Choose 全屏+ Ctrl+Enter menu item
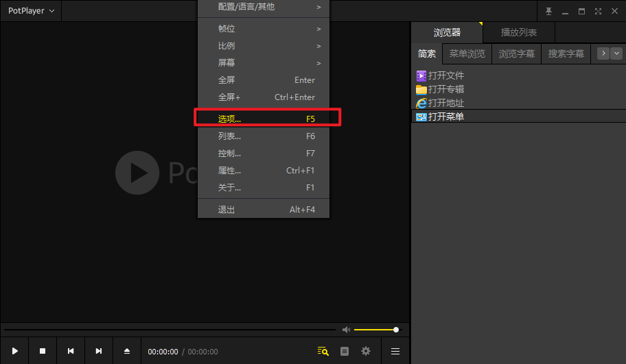626x364 pixels. click(x=264, y=97)
